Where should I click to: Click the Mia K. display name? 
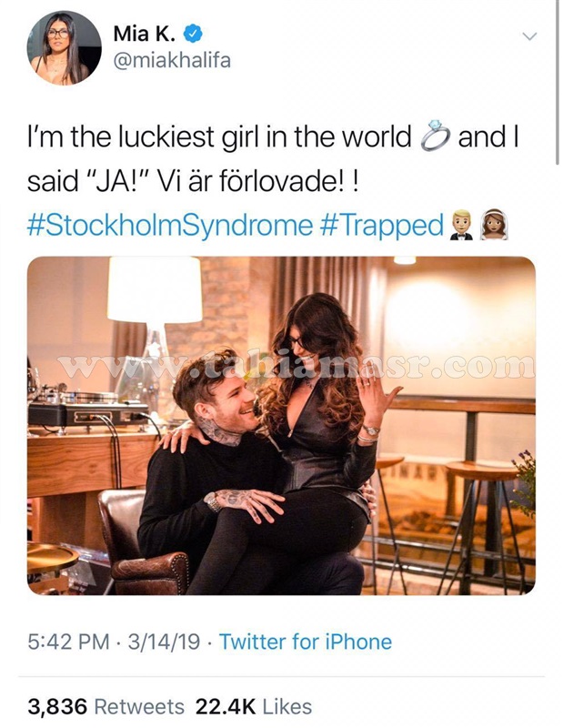(145, 34)
